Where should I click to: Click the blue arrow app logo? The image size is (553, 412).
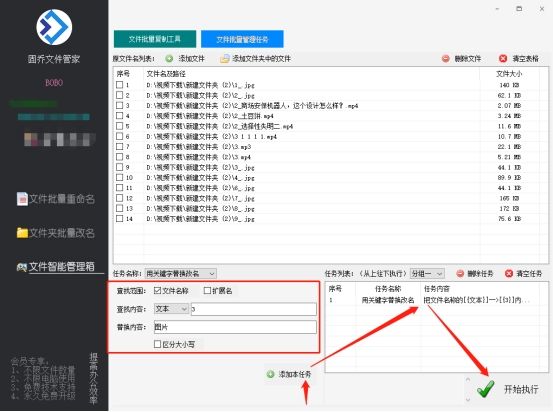pos(54,27)
